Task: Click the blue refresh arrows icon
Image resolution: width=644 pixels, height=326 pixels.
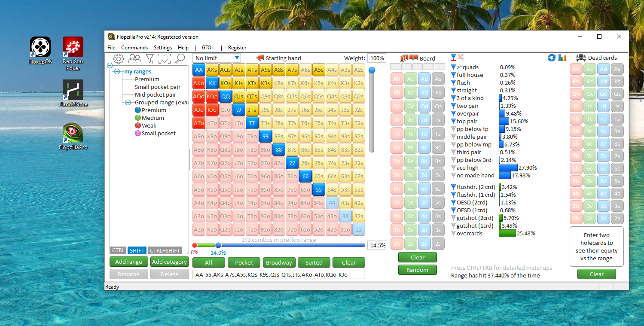Action: [552, 58]
